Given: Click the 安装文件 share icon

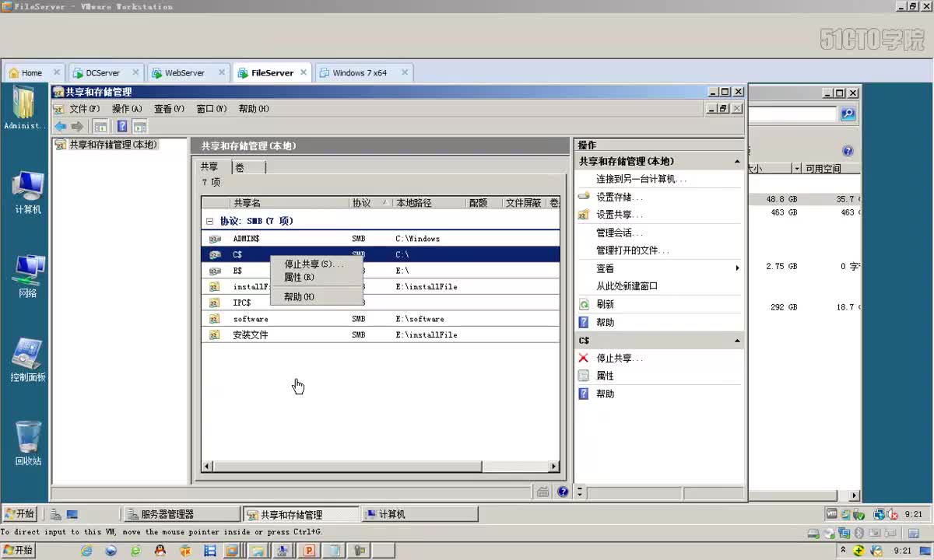Looking at the screenshot, I should pos(215,335).
